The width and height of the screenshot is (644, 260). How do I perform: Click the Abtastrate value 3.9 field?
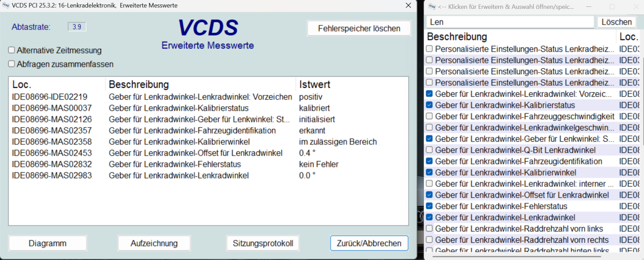coord(77,27)
